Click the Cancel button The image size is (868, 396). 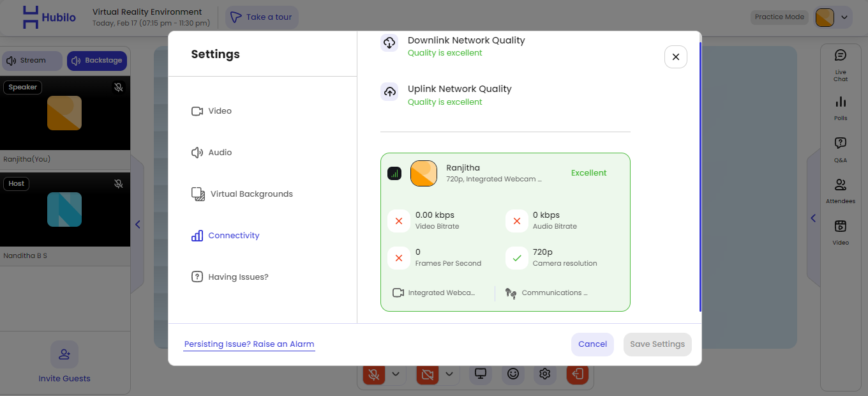[x=592, y=344]
